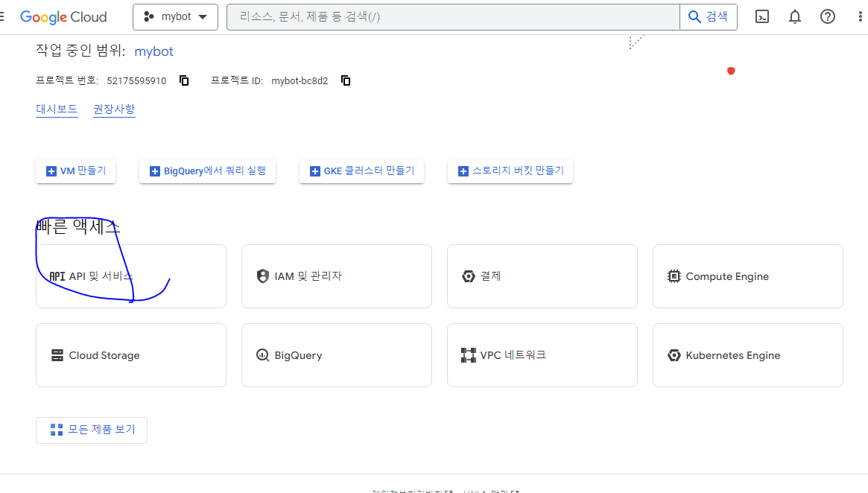Focus the 리소스, 문서, 제품 search field
Image resolution: width=868 pixels, height=493 pixels.
point(454,17)
